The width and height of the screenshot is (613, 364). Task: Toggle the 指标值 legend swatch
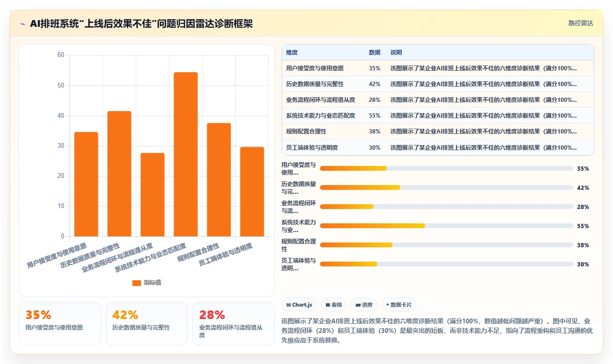(x=136, y=283)
